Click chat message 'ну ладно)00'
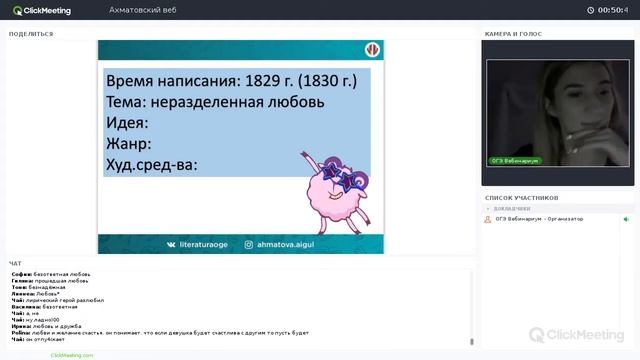This screenshot has height=360, width=640. 42,320
